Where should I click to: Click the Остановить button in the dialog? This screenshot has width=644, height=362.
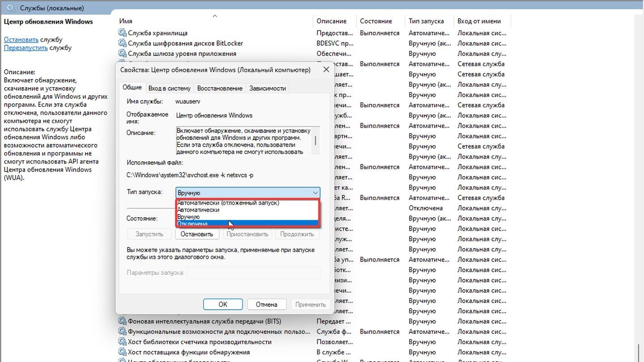click(197, 234)
